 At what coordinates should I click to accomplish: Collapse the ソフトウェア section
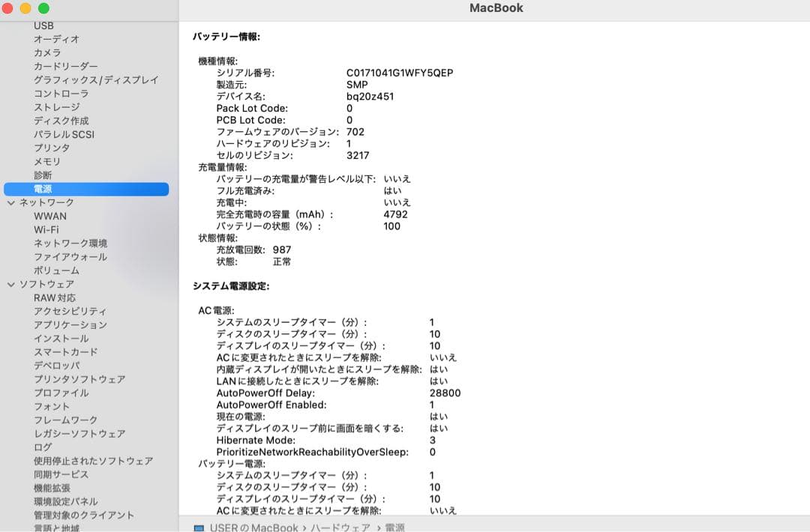(x=10, y=284)
